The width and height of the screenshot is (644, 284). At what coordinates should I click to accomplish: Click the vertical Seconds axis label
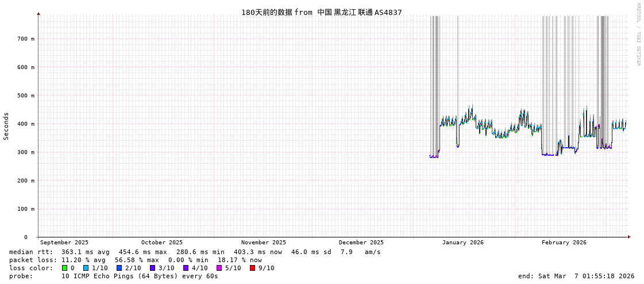click(x=6, y=126)
